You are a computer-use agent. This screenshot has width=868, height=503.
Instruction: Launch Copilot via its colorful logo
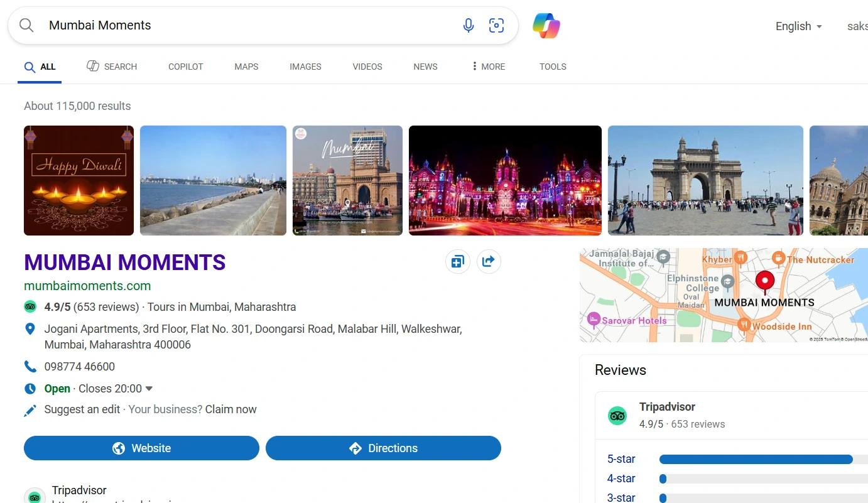point(546,26)
